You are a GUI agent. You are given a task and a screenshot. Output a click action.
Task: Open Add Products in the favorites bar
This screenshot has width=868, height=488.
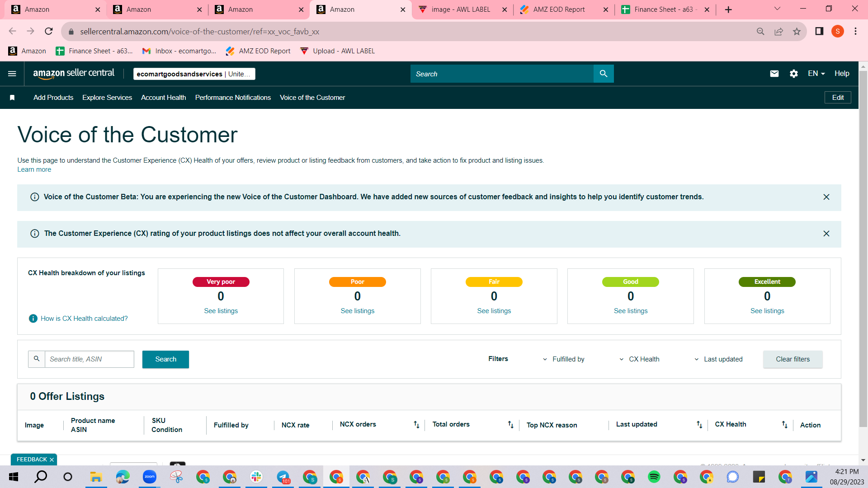[x=53, y=98]
